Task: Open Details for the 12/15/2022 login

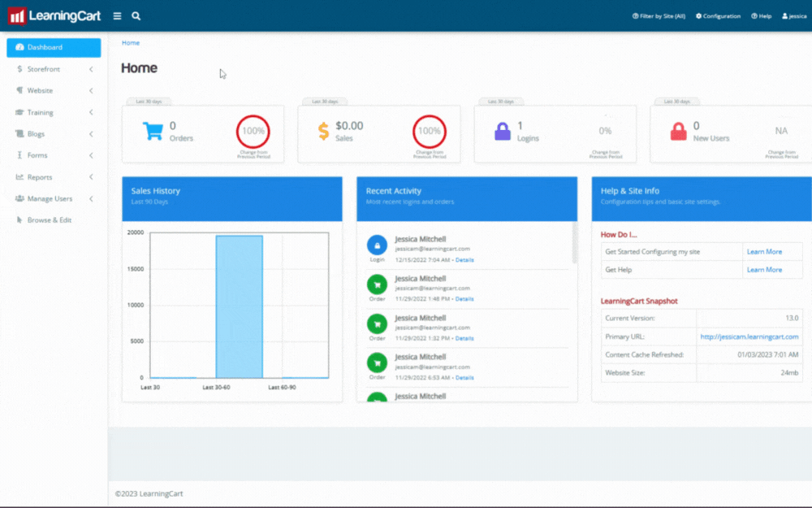Action: (464, 260)
